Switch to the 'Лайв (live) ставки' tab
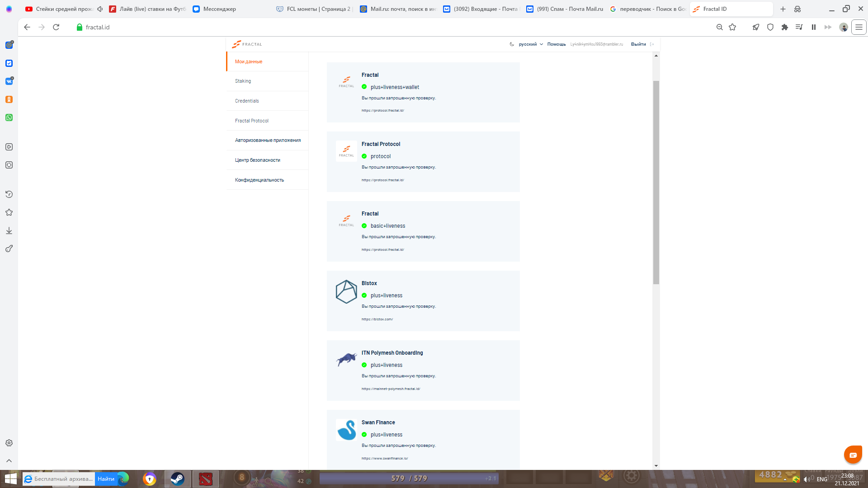 [147, 9]
